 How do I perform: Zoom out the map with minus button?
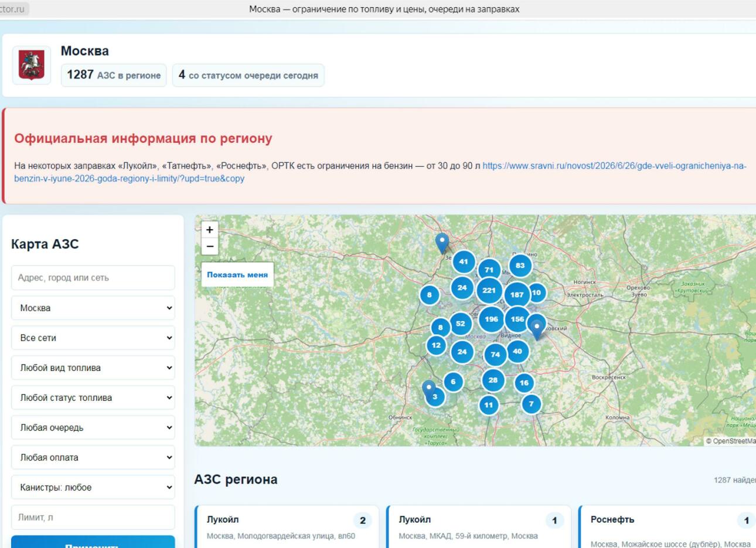210,246
